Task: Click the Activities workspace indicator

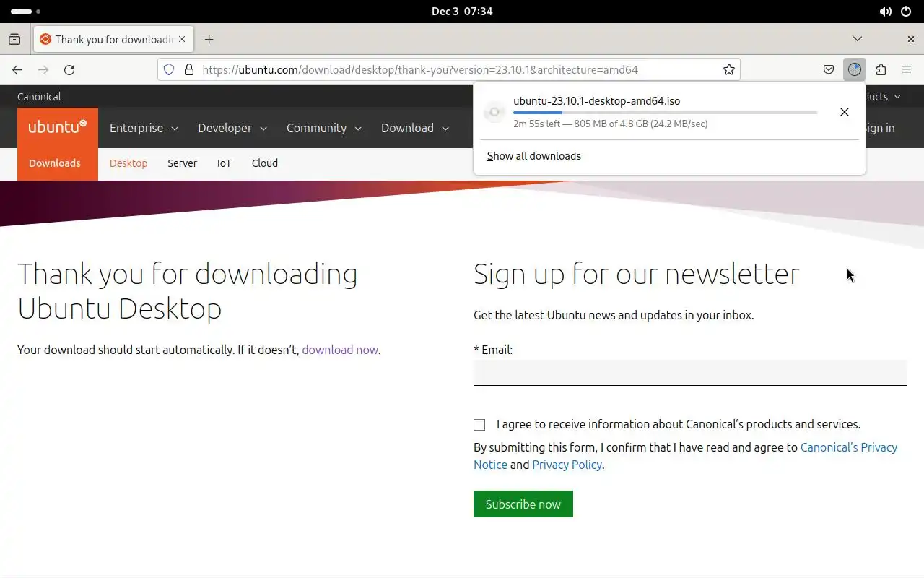Action: [x=26, y=12]
